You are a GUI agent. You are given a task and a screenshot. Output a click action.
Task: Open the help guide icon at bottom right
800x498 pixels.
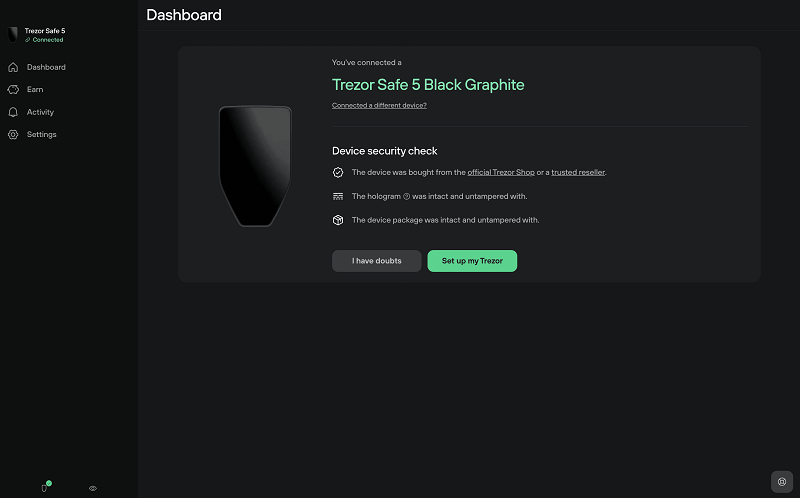782,482
